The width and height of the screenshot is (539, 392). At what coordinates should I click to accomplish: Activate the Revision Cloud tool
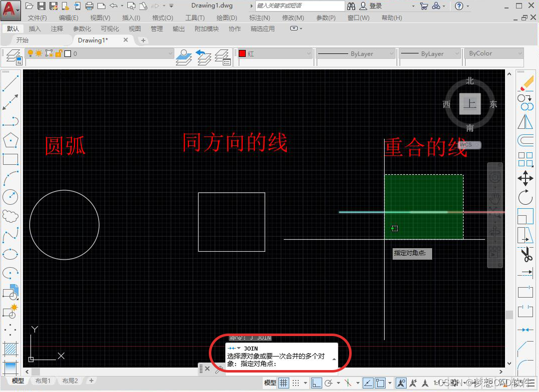[x=10, y=216]
